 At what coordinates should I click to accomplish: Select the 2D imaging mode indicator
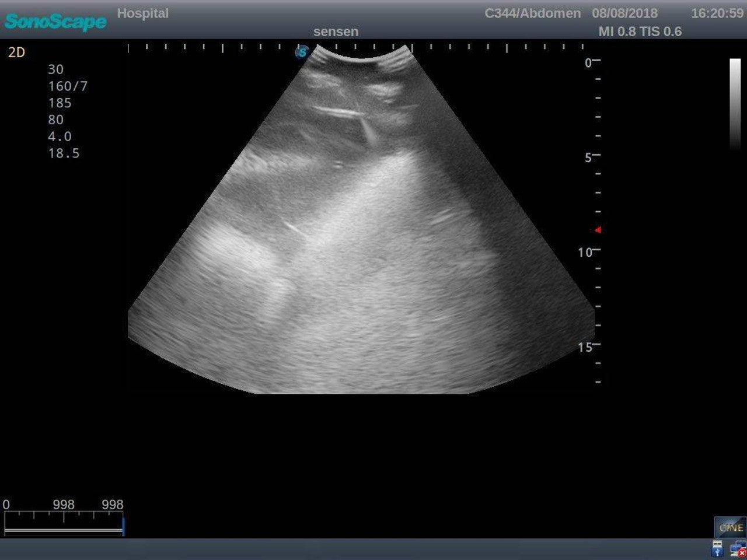pyautogui.click(x=17, y=52)
